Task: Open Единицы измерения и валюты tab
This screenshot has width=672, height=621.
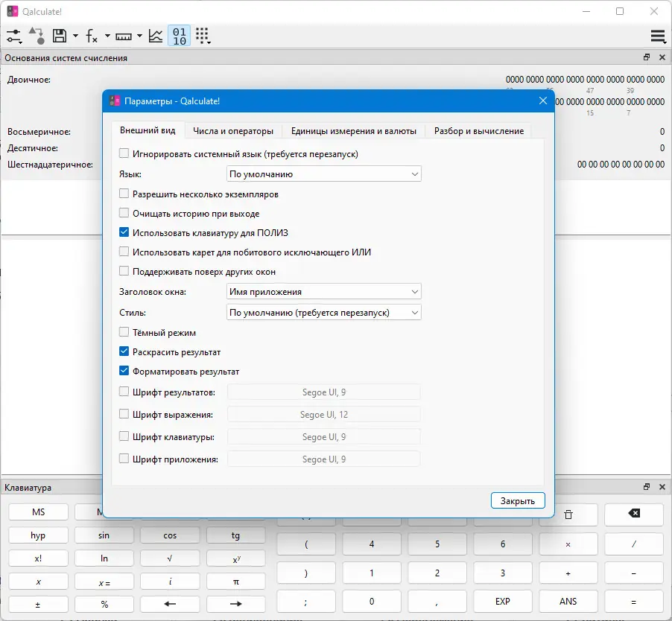Action: (354, 131)
